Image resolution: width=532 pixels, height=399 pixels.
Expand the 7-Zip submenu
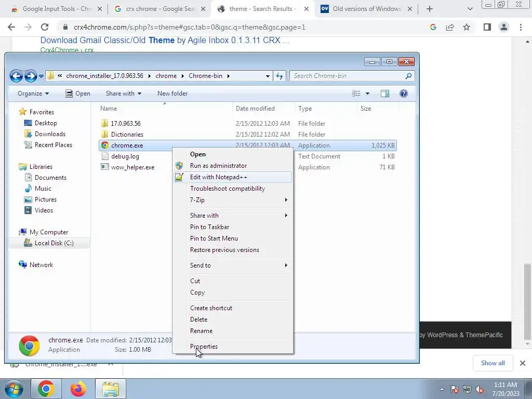232,200
